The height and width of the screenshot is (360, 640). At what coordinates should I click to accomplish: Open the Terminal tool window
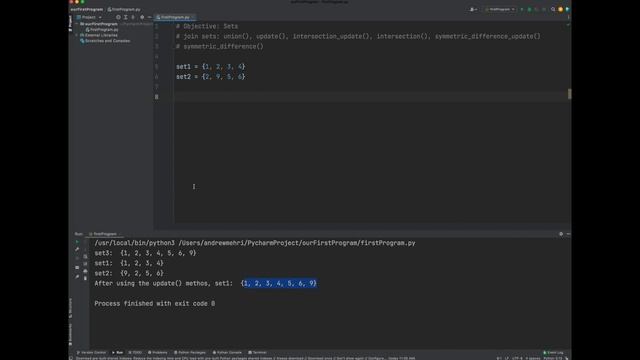(x=257, y=352)
